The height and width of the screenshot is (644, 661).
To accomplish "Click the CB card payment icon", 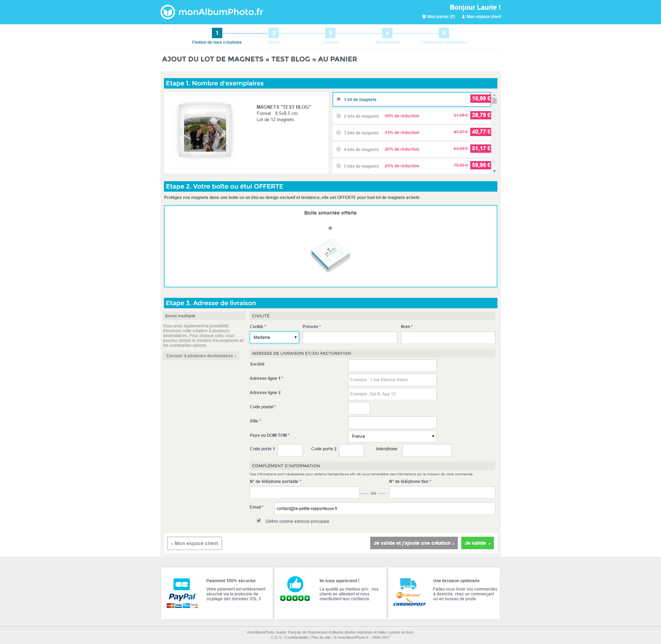I will pos(181,584).
